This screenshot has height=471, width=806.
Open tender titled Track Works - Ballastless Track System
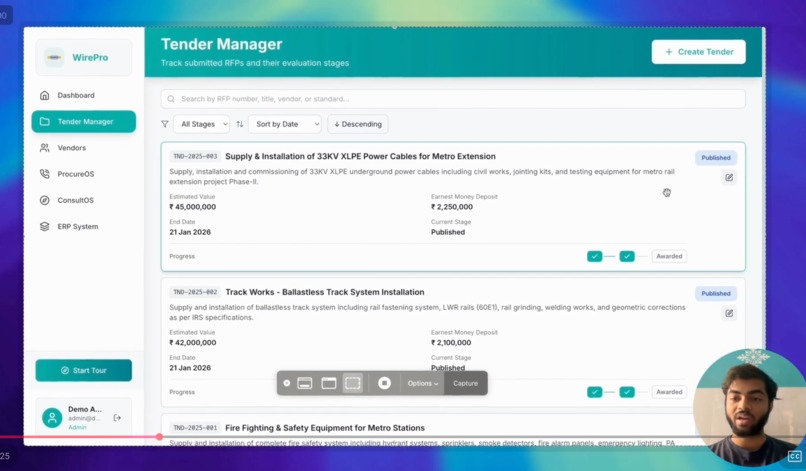tap(325, 292)
